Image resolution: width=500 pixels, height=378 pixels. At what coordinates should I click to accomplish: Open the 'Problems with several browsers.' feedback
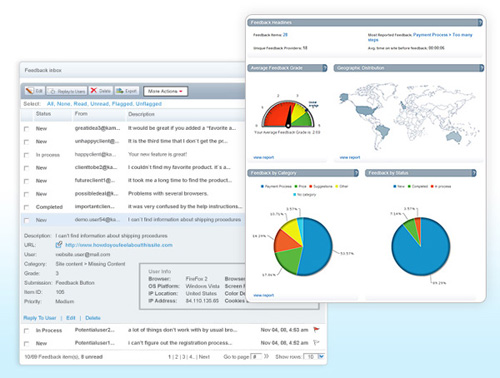click(168, 193)
